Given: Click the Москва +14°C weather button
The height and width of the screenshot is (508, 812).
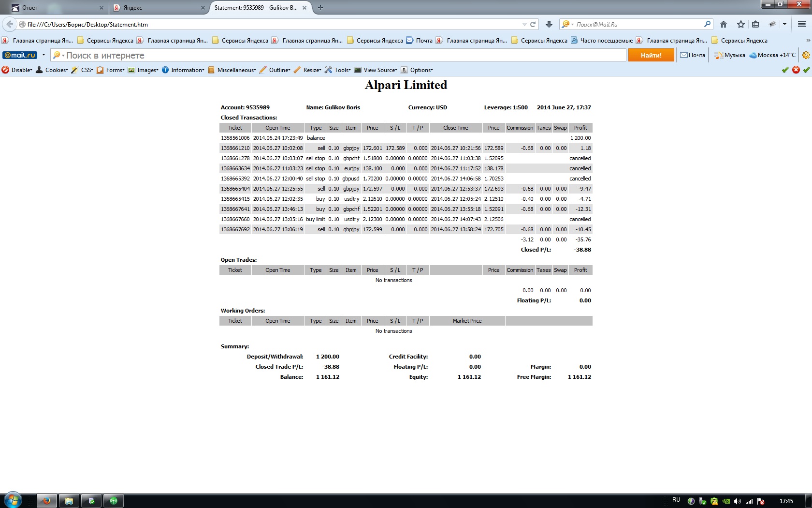Looking at the screenshot, I should point(772,55).
